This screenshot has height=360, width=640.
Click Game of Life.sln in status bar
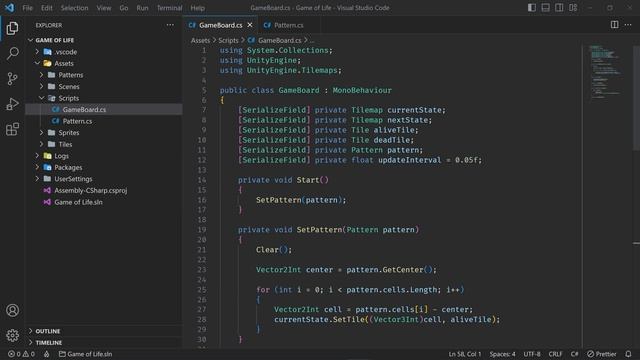point(85,354)
